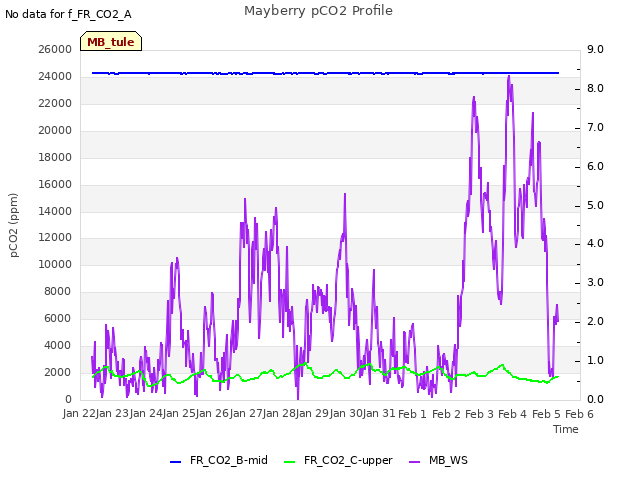Click the Jan 29 x-axis tick label

click(312, 413)
